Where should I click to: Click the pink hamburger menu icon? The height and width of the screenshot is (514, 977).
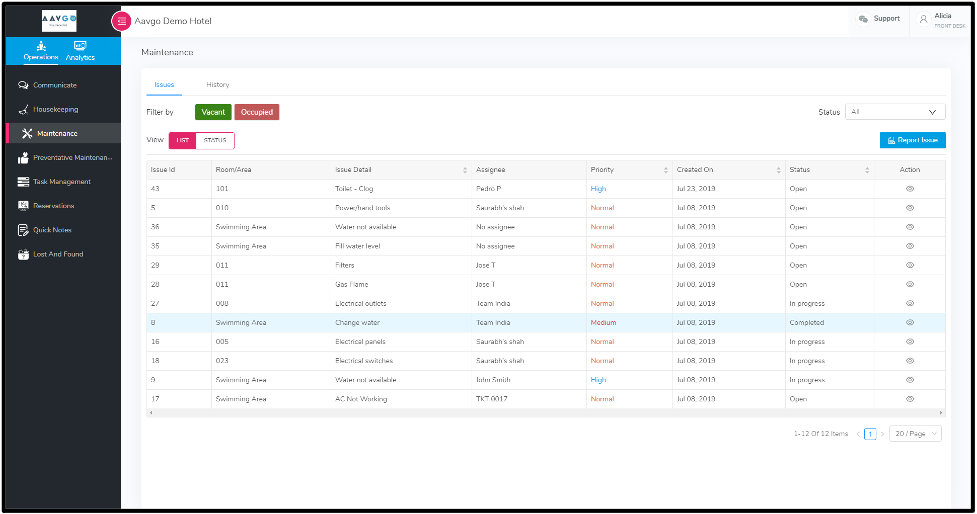coord(121,21)
